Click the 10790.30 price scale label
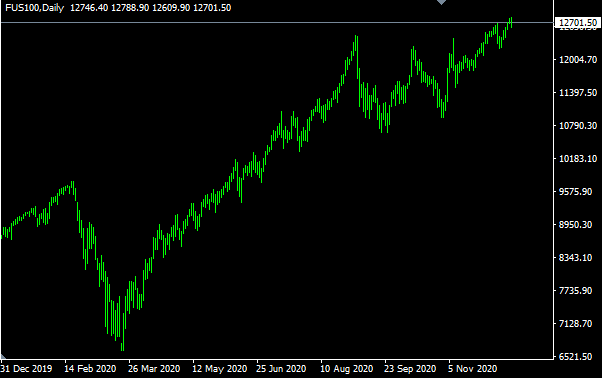The width and height of the screenshot is (602, 378). [578, 125]
